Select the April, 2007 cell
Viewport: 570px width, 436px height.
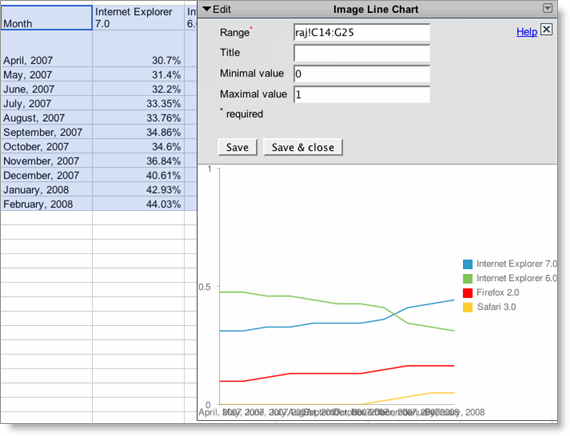coord(47,48)
